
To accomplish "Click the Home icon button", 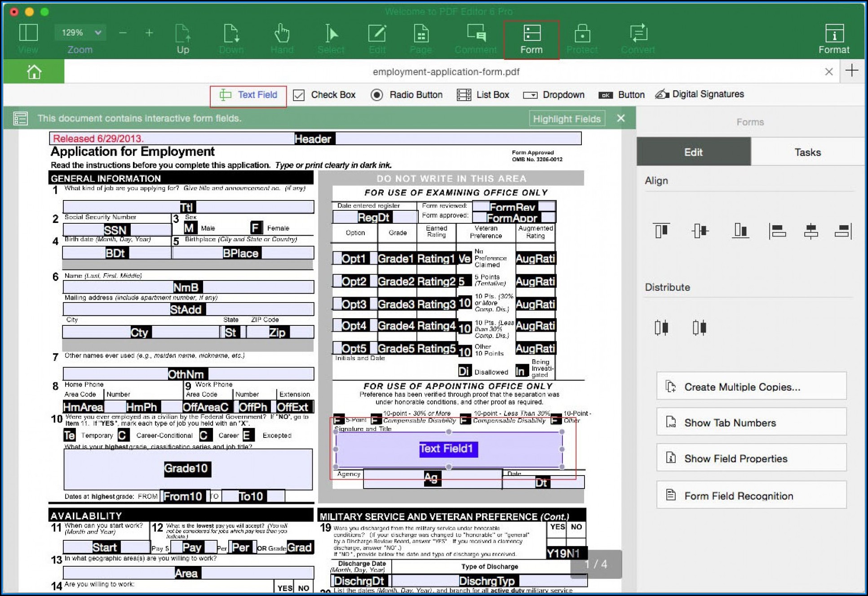I will point(34,71).
